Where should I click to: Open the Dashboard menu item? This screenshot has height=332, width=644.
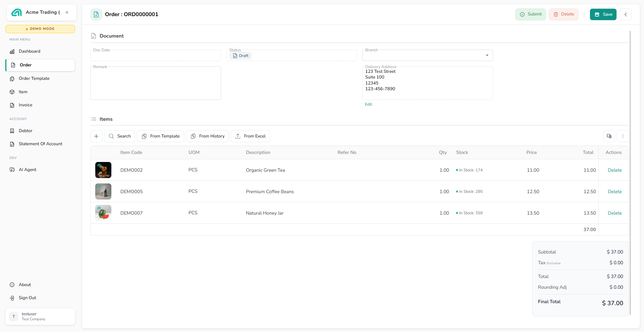pos(40,51)
